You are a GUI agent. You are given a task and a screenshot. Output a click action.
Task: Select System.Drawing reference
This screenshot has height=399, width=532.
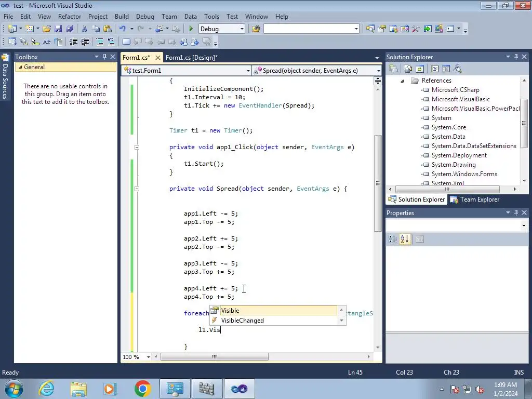[453, 165]
